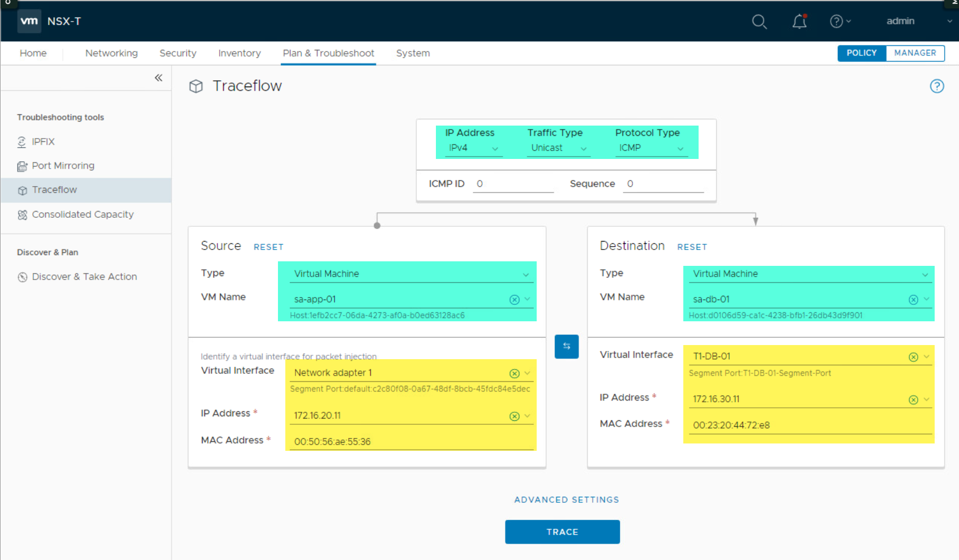Image resolution: width=959 pixels, height=560 pixels.
Task: Collapse the left sidebar with double chevron
Action: [159, 78]
